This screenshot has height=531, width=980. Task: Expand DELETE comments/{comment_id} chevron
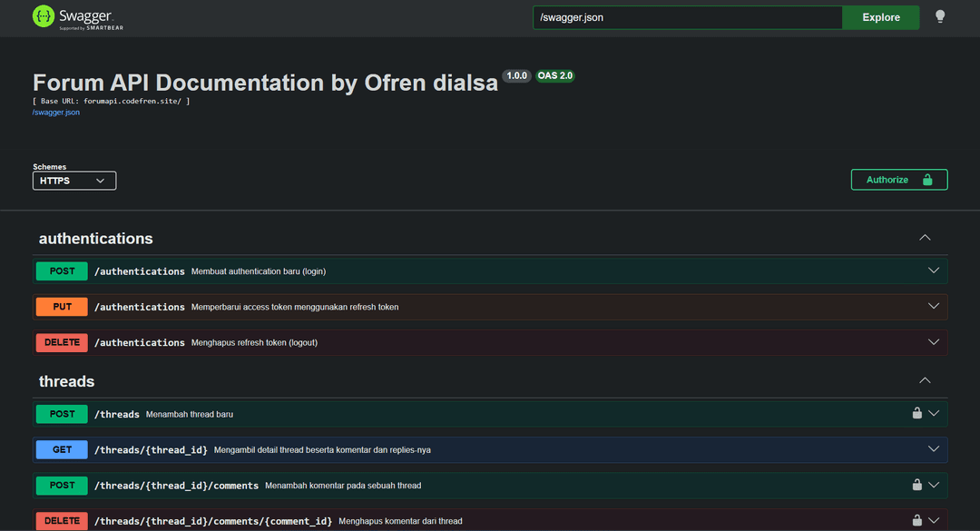pos(933,520)
